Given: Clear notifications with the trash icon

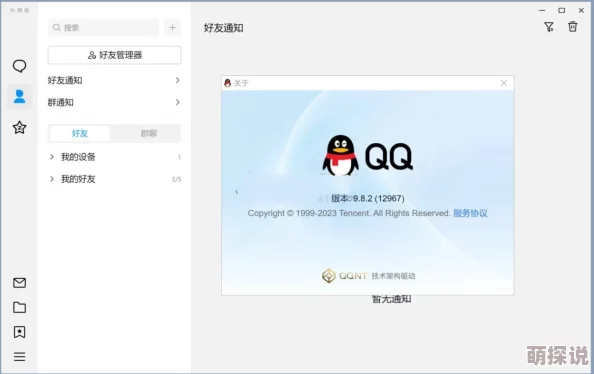Looking at the screenshot, I should 572,27.
